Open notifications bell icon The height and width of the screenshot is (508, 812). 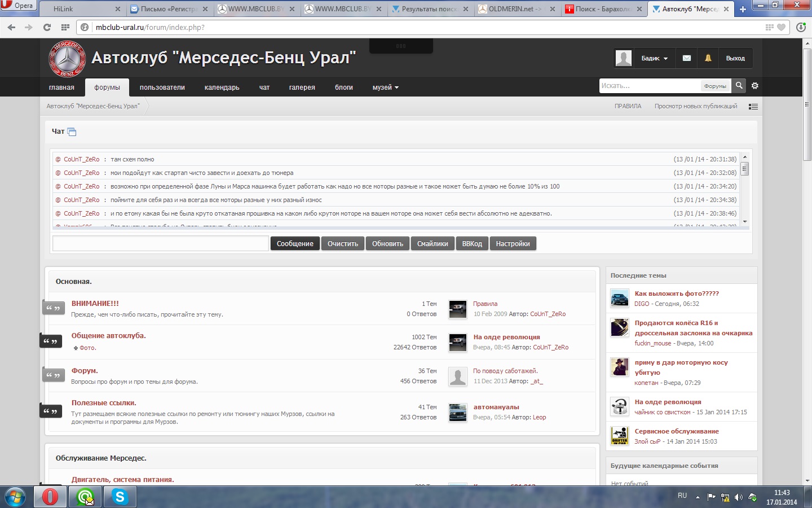coord(708,58)
